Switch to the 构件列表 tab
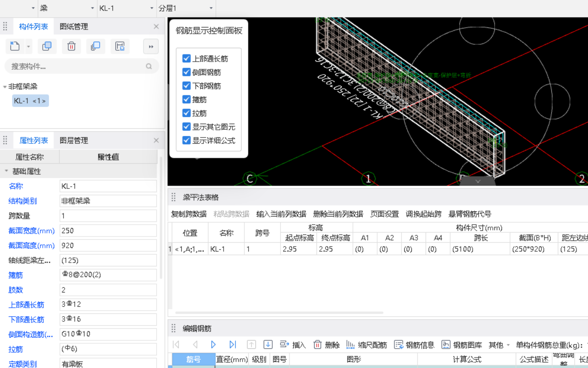Viewport: 588px width, 368px height. click(33, 26)
